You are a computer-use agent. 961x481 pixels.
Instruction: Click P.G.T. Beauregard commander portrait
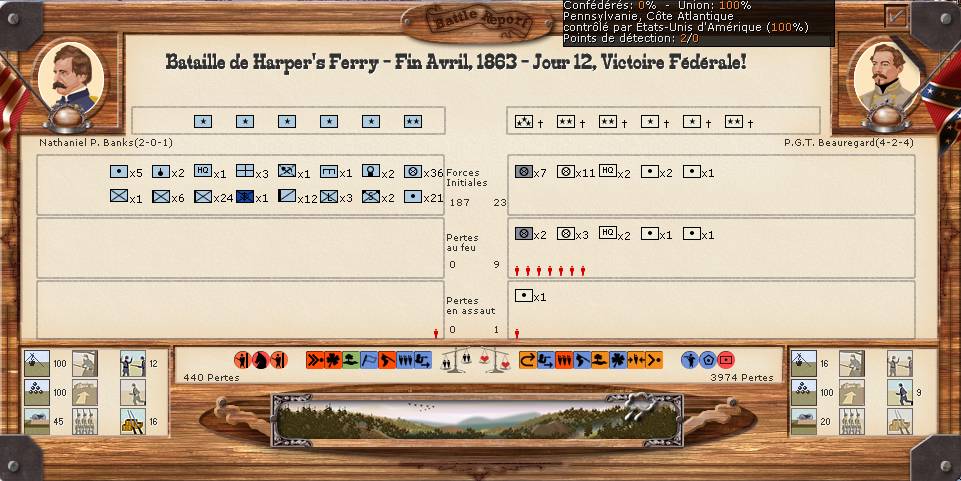click(x=886, y=78)
